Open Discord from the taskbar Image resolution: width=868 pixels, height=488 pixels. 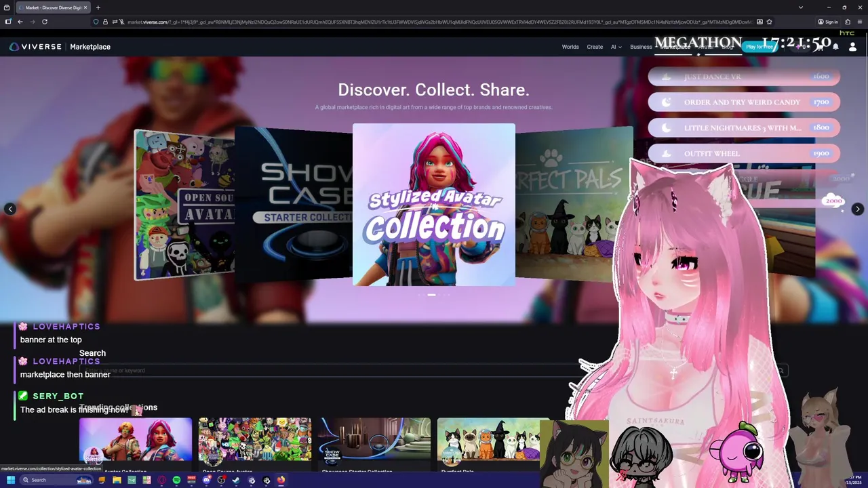click(x=206, y=480)
